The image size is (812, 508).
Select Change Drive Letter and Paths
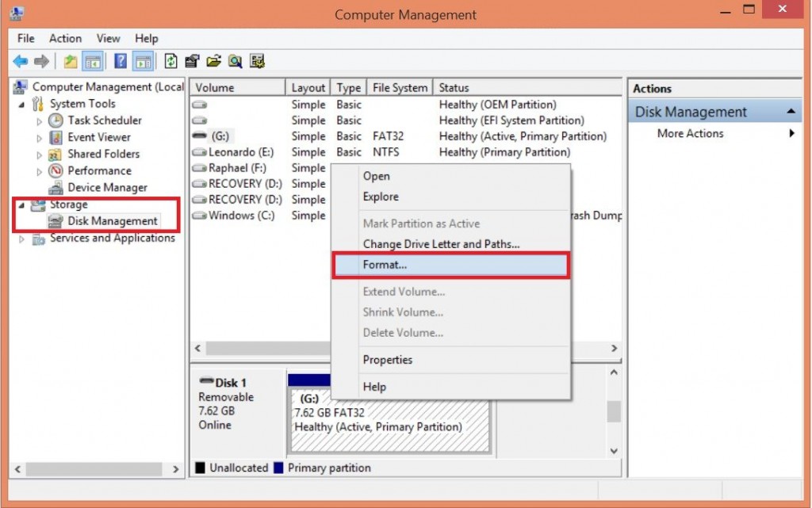click(441, 244)
